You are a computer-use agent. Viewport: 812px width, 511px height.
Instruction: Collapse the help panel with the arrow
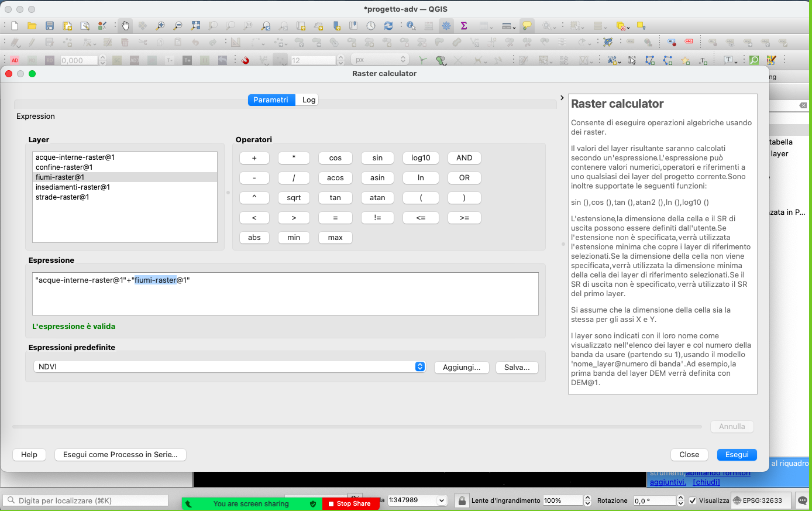tap(562, 98)
